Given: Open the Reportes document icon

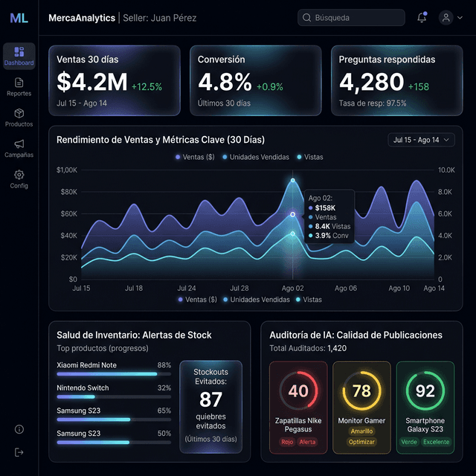Looking at the screenshot, I should [19, 83].
